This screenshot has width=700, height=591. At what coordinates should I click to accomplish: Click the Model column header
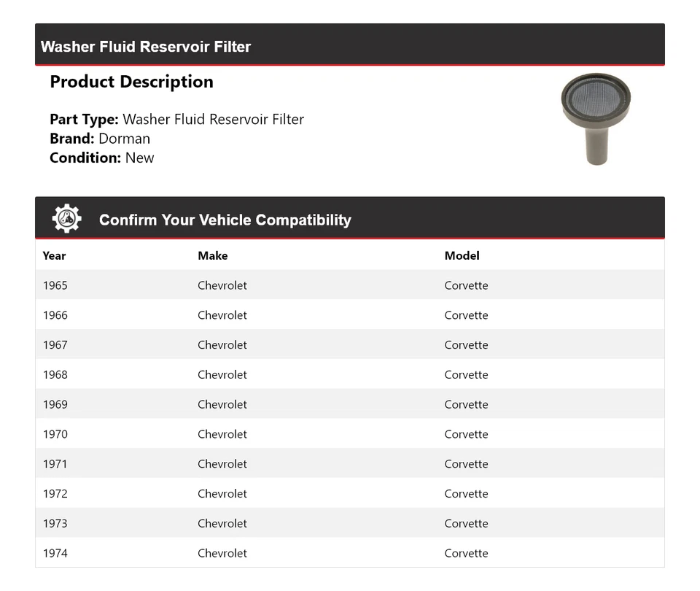coord(462,255)
